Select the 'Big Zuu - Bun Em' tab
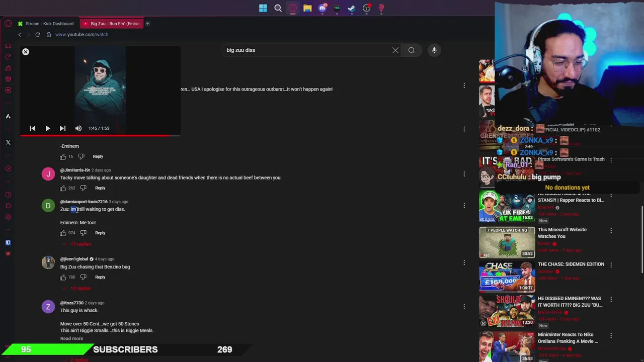644x362 pixels. [x=111, y=24]
